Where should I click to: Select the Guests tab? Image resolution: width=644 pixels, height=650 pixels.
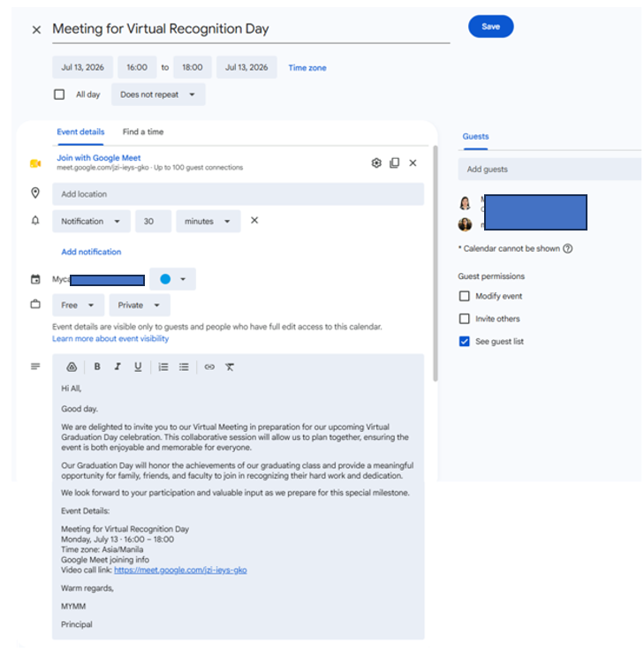475,136
